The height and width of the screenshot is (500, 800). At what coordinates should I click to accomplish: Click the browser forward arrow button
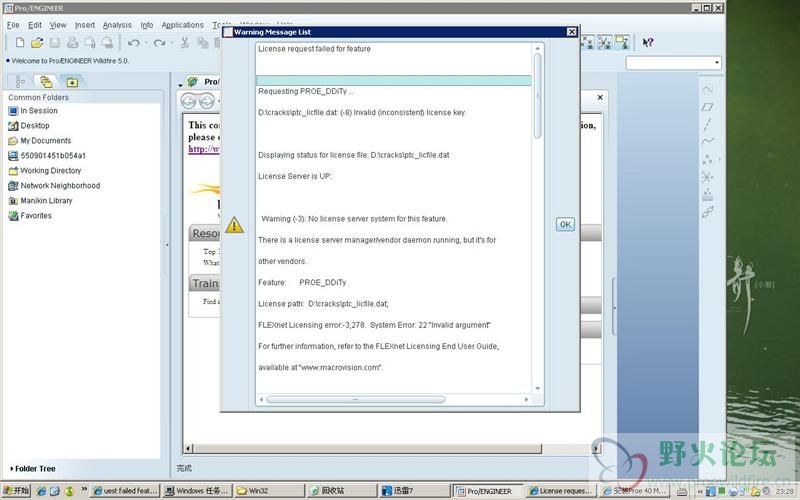[207, 101]
